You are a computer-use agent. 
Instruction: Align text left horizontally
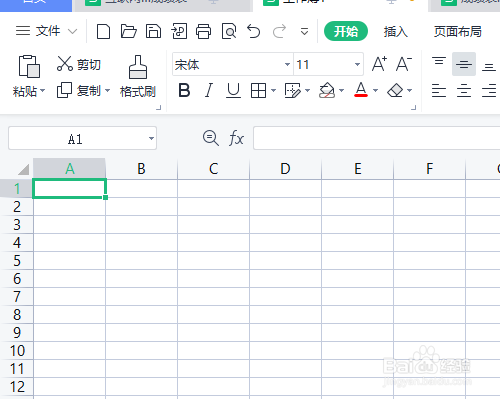(439, 90)
